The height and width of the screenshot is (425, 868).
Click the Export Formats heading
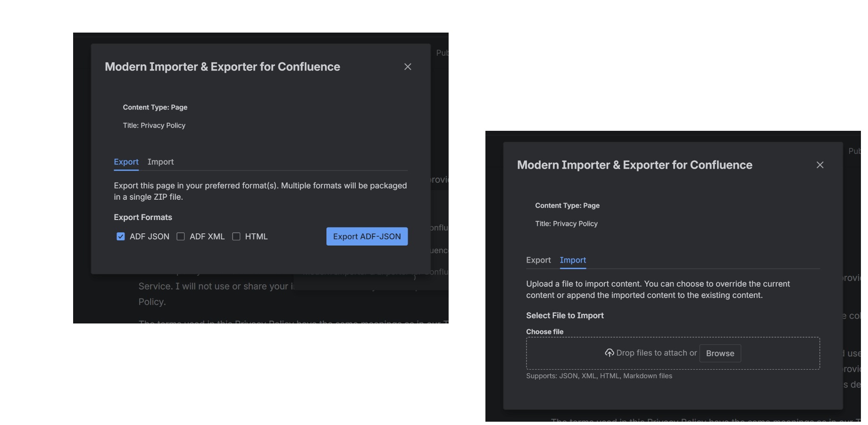[143, 217]
